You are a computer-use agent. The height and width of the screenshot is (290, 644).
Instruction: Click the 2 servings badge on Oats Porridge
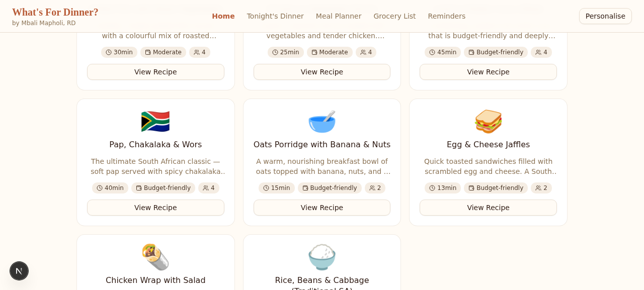[x=375, y=188]
